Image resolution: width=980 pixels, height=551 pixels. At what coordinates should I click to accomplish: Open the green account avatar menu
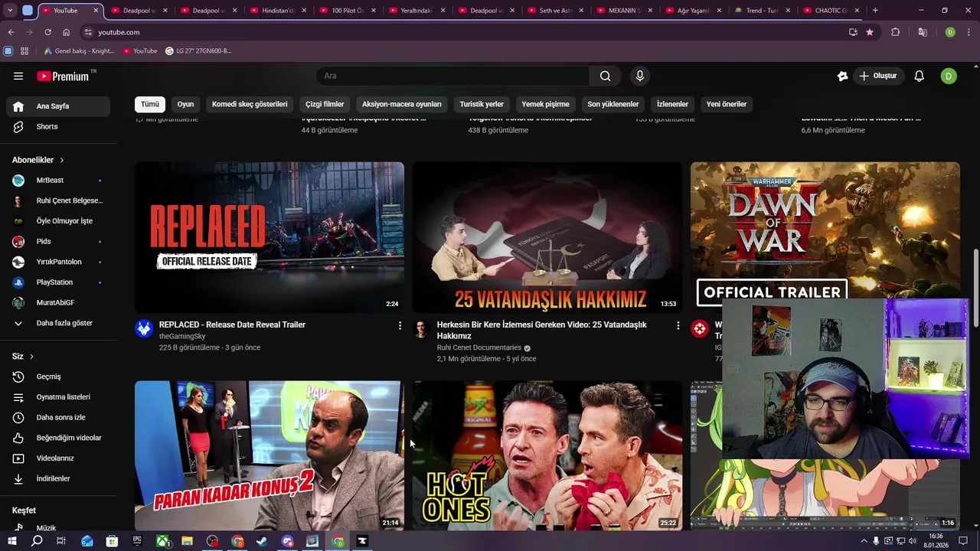[949, 76]
